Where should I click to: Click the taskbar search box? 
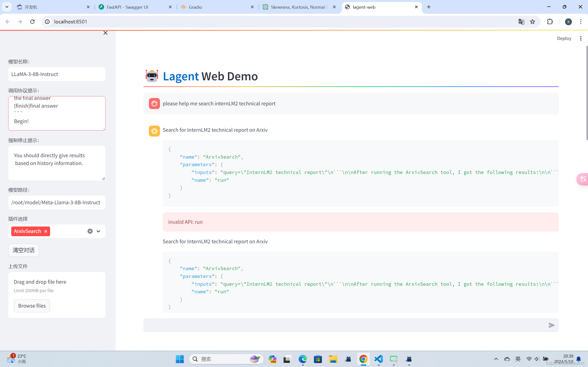click(x=226, y=359)
